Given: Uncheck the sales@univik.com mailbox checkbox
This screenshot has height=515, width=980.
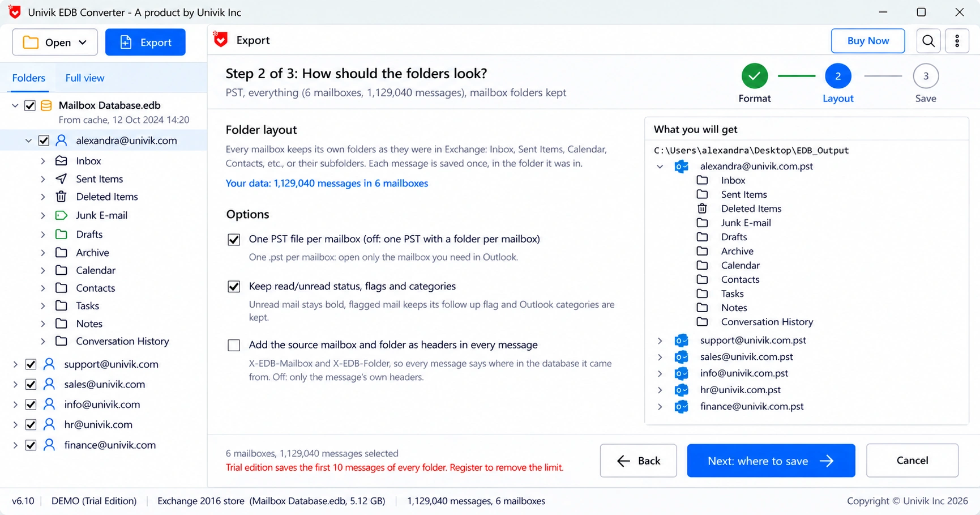Looking at the screenshot, I should (31, 385).
